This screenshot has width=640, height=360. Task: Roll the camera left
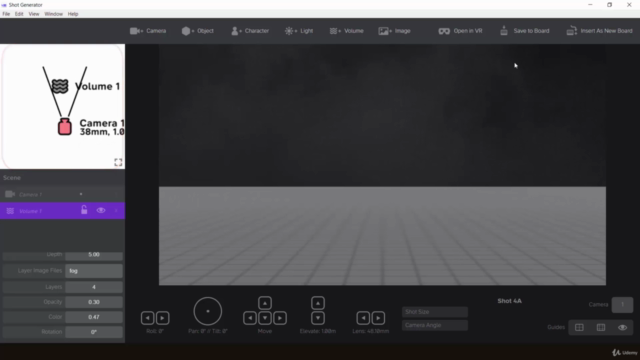click(x=148, y=318)
